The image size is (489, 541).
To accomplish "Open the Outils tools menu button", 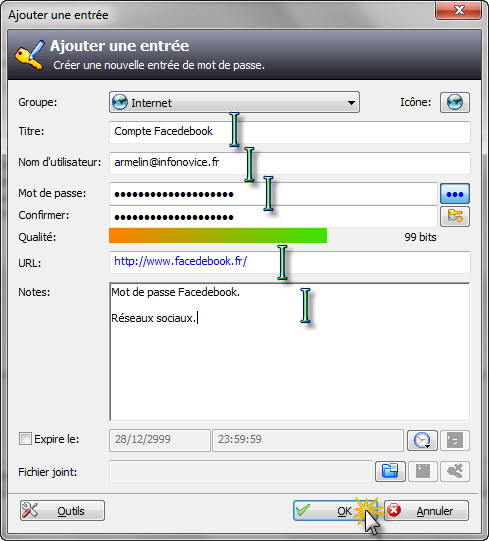I will point(62,511).
